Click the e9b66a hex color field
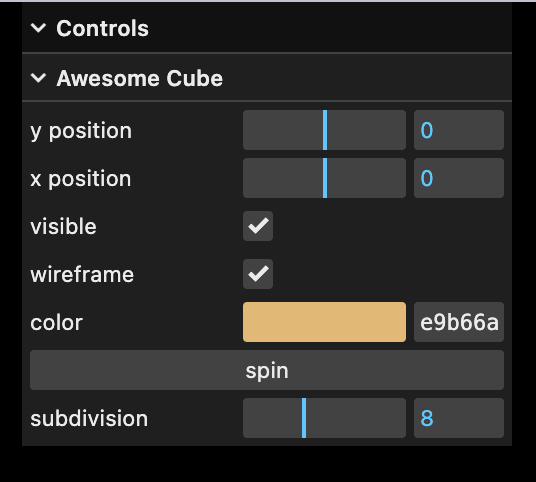The width and height of the screenshot is (536, 482). coord(459,322)
